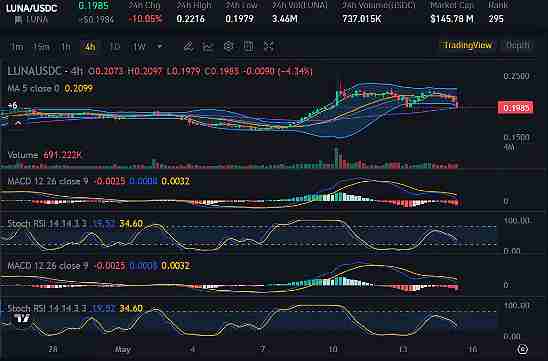Select the 4h timeframe
Viewport: 548px width, 361px height.
tap(89, 47)
